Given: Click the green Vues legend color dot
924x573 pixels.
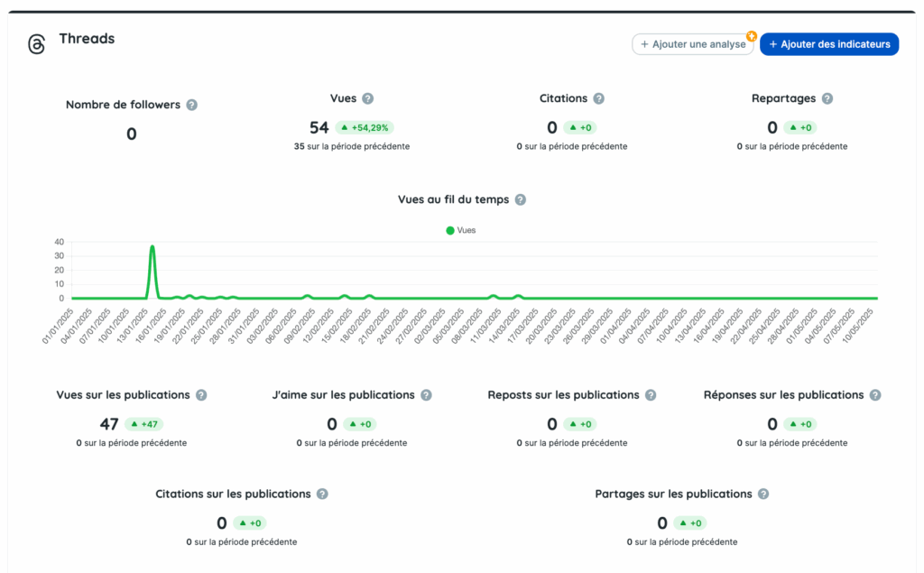Looking at the screenshot, I should 450,230.
